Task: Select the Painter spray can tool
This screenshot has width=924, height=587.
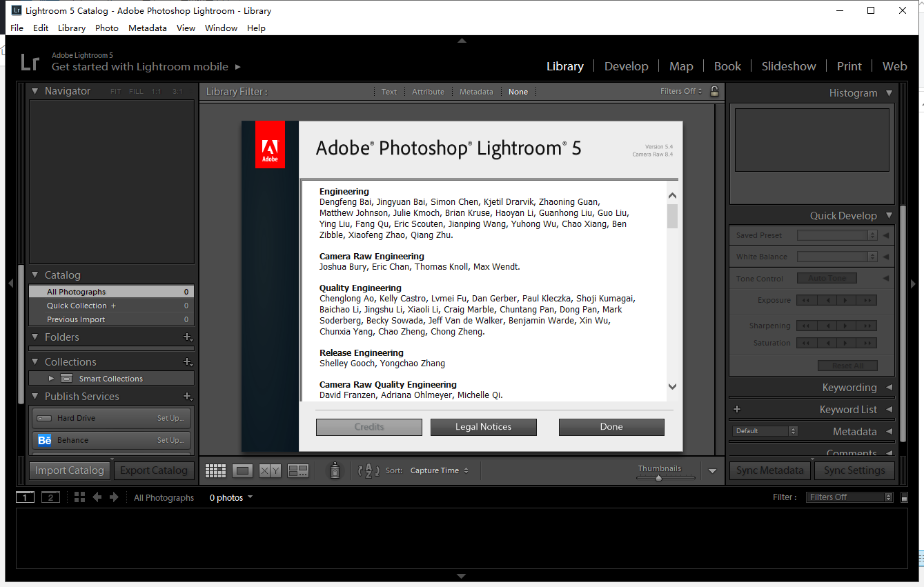Action: (x=335, y=470)
